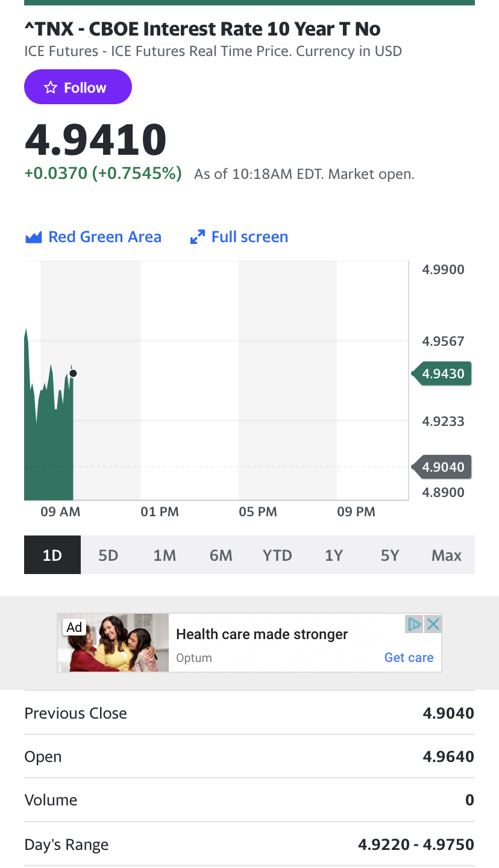Select the Max chart range

pos(447,555)
